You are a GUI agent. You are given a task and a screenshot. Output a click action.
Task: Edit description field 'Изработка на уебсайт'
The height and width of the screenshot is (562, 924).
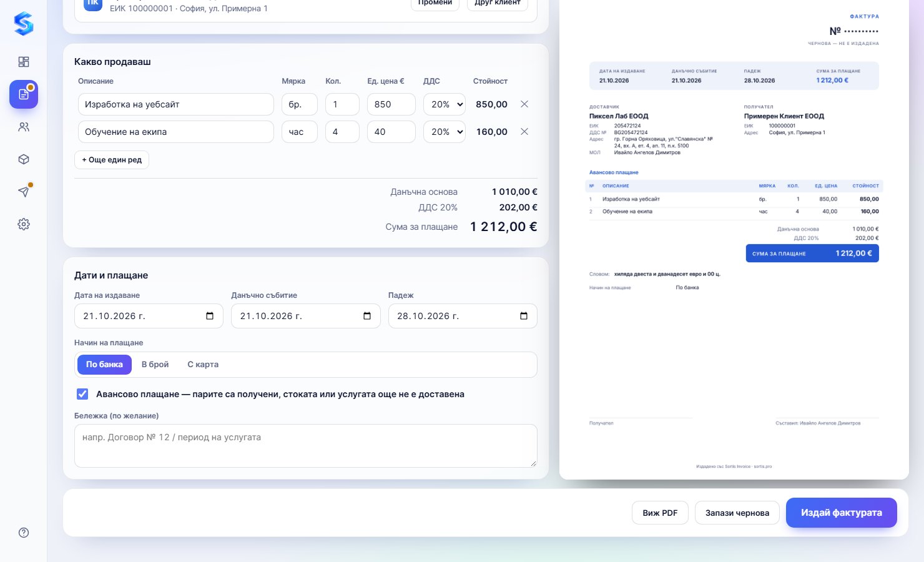[176, 104]
